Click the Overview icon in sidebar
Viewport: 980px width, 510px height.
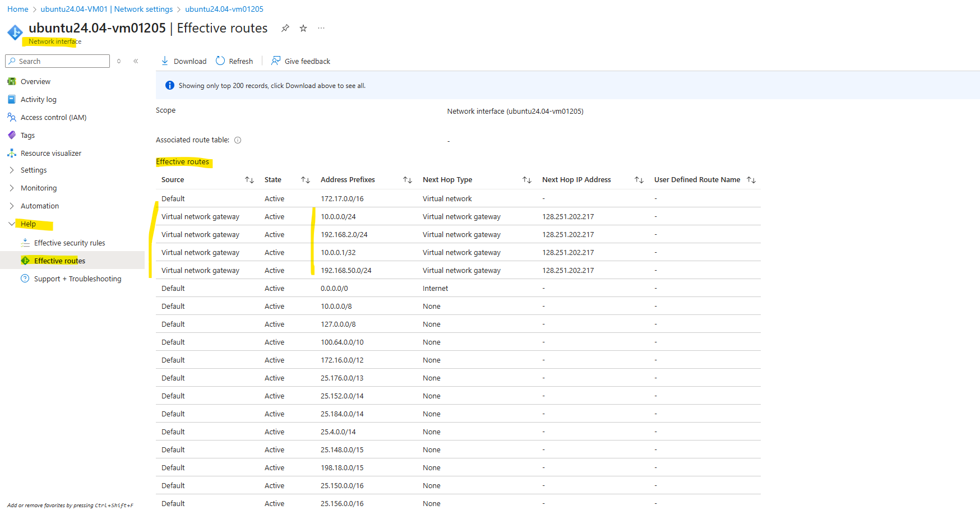(x=12, y=81)
